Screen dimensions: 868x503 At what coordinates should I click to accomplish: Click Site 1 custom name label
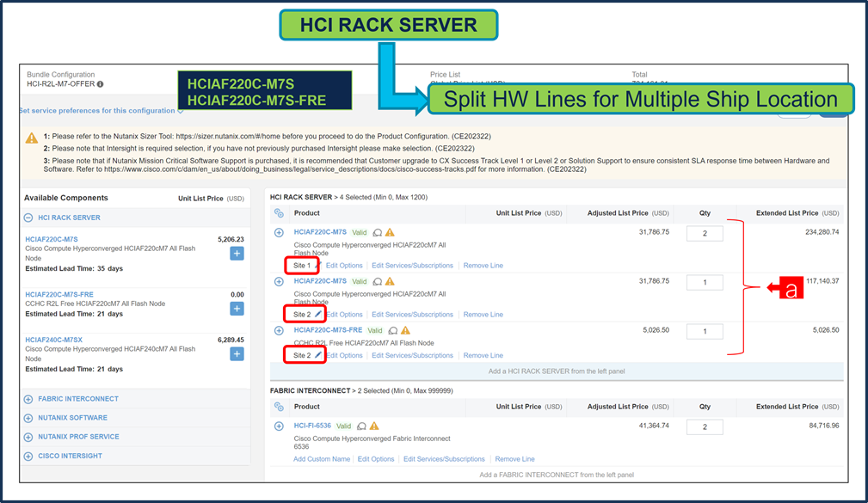pyautogui.click(x=302, y=266)
